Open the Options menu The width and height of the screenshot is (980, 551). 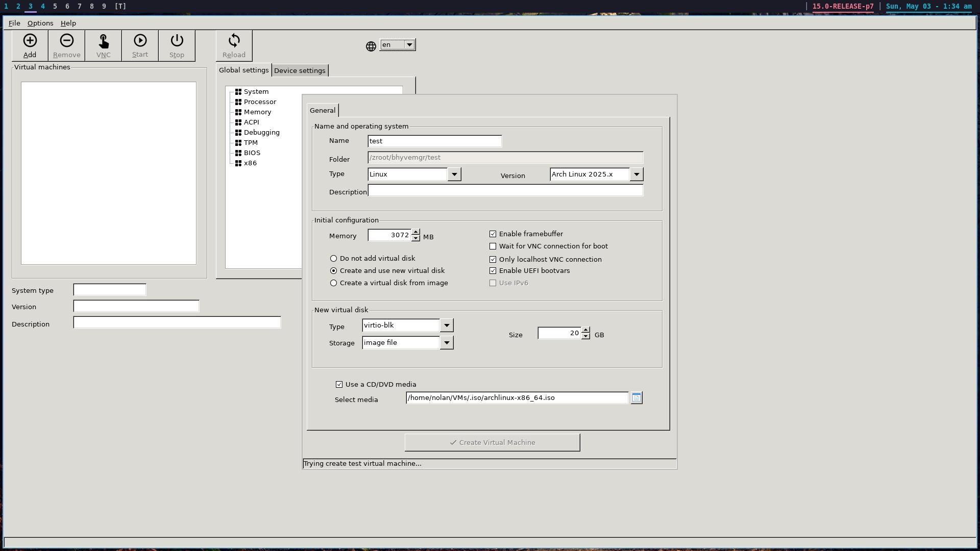pyautogui.click(x=40, y=23)
